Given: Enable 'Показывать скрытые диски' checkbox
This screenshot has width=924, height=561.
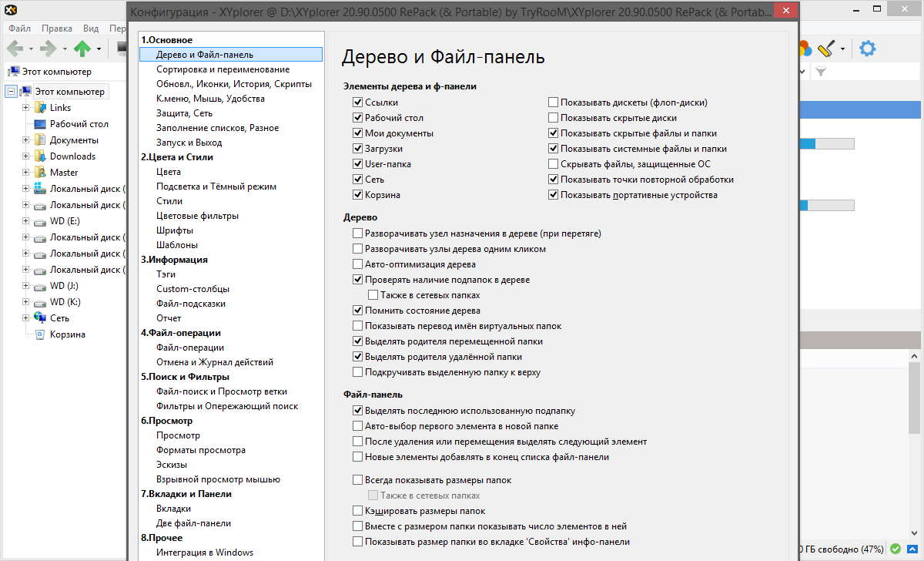Looking at the screenshot, I should click(553, 118).
